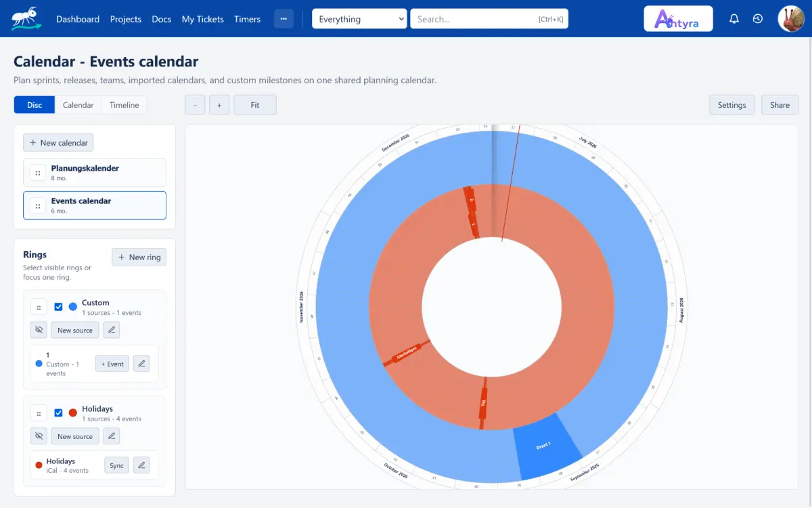Hide the Holidays ring via eye icon
The height and width of the screenshot is (508, 812).
pyautogui.click(x=39, y=436)
